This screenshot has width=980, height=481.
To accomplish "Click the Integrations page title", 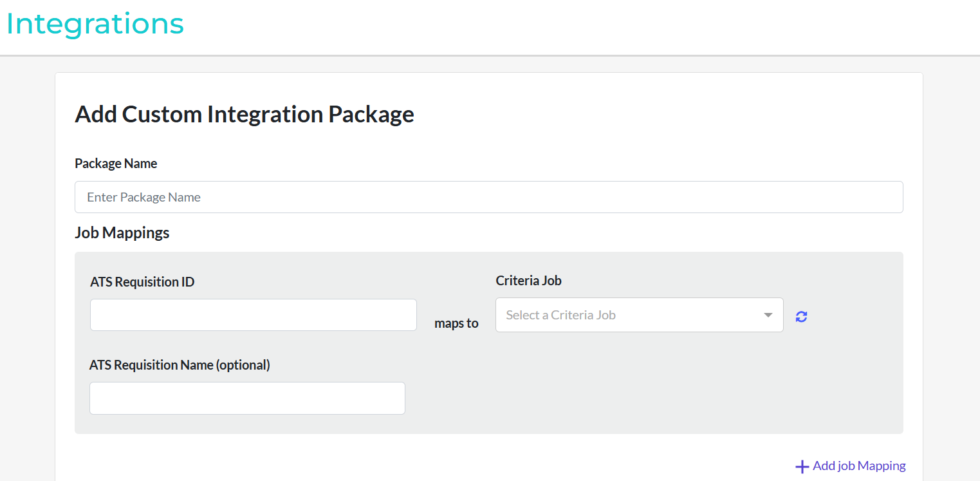I will (95, 24).
